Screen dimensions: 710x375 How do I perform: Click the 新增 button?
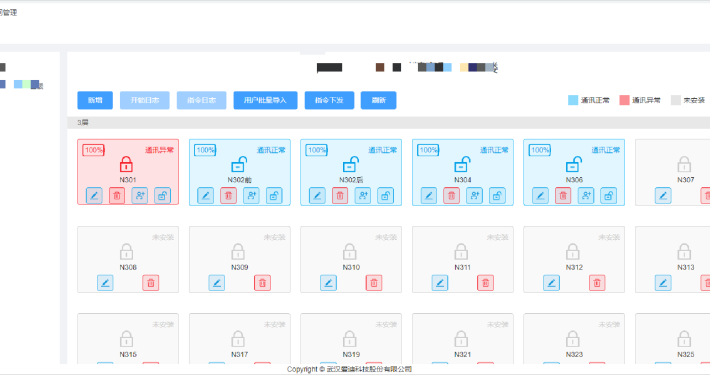[x=95, y=100]
